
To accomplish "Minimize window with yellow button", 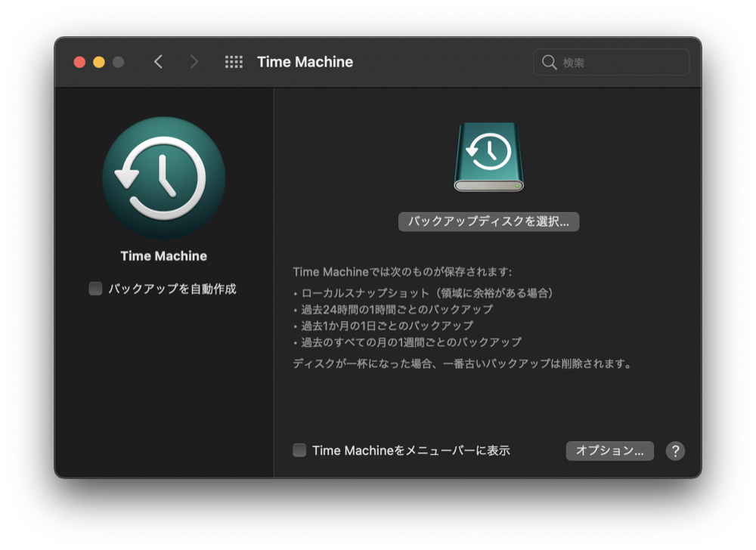I will click(99, 62).
